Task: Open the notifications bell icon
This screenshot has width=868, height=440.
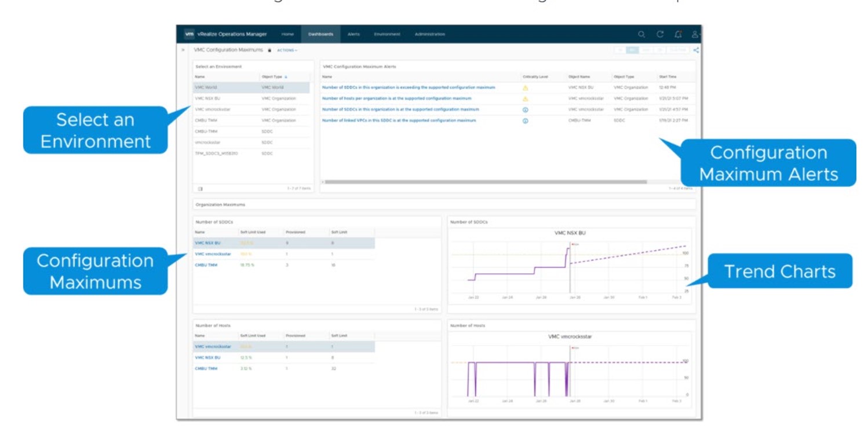Action: [678, 34]
